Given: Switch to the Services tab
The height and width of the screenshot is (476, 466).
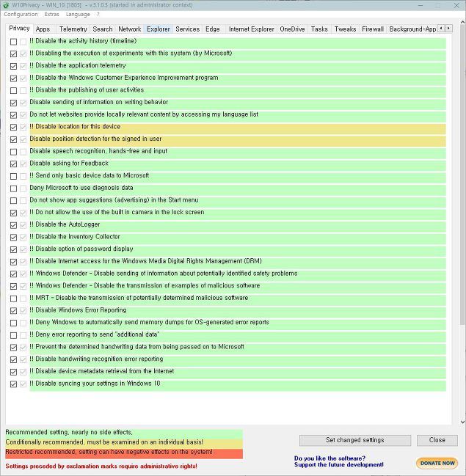Looking at the screenshot, I should 187,29.
